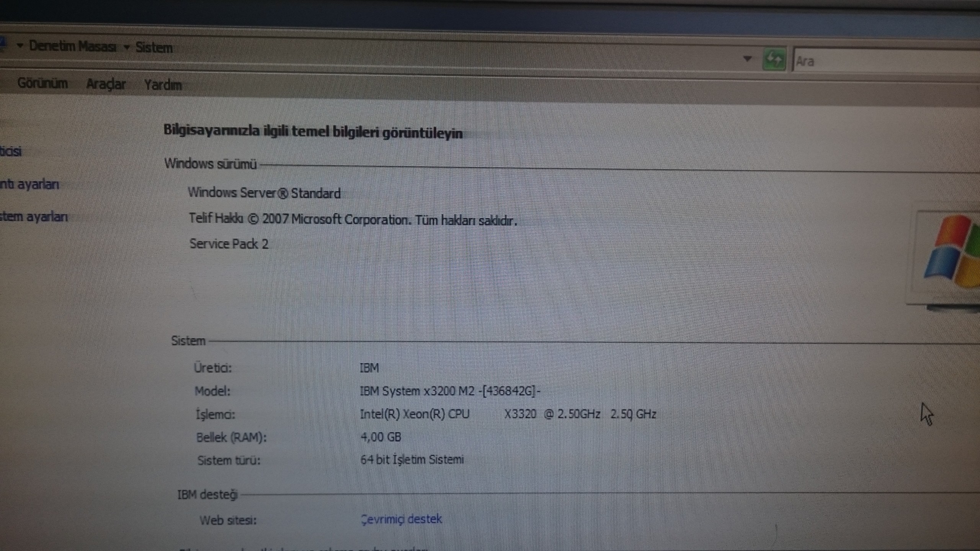Select the 'Intel(R) Xeon(R) CPU' processor value
The height and width of the screenshot is (551, 980).
tap(508, 414)
